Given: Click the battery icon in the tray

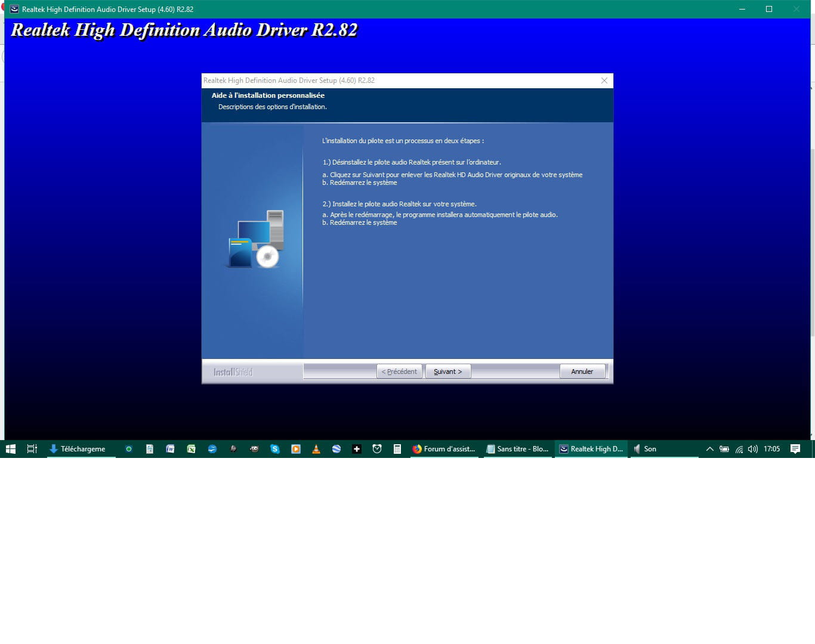Looking at the screenshot, I should coord(724,449).
